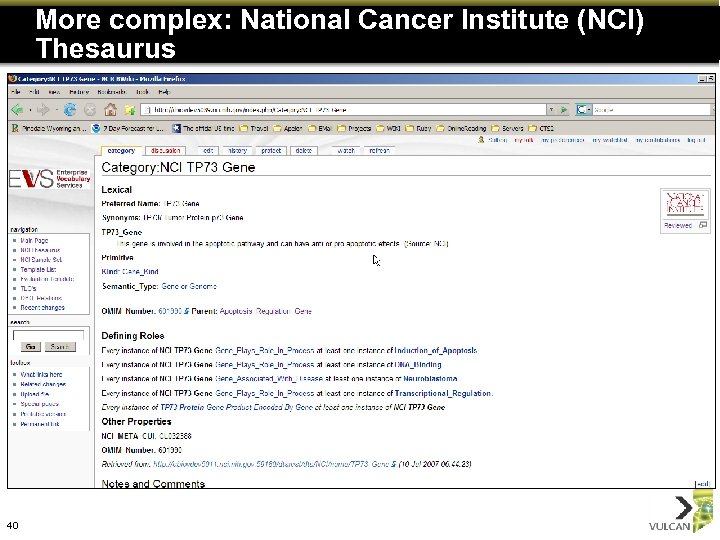Open the Servers bookmarks folder
720x540 pixels.
click(x=507, y=128)
